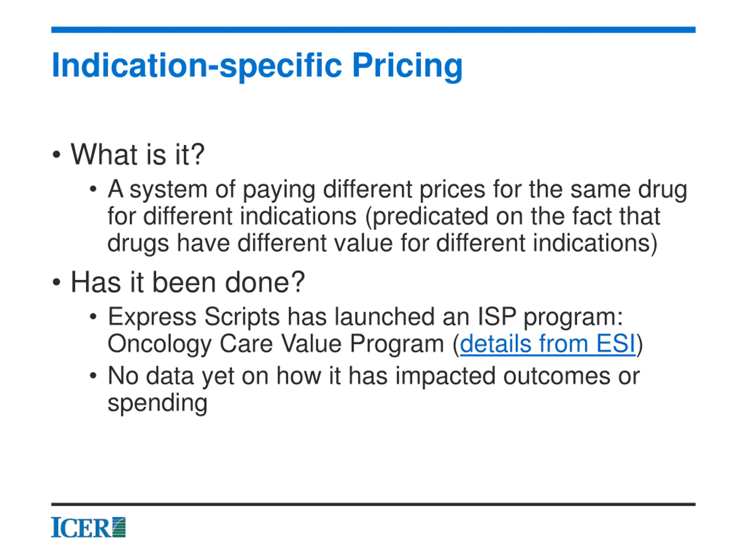Click the ICER logo
The height and width of the screenshot is (560, 747).
tap(88, 527)
